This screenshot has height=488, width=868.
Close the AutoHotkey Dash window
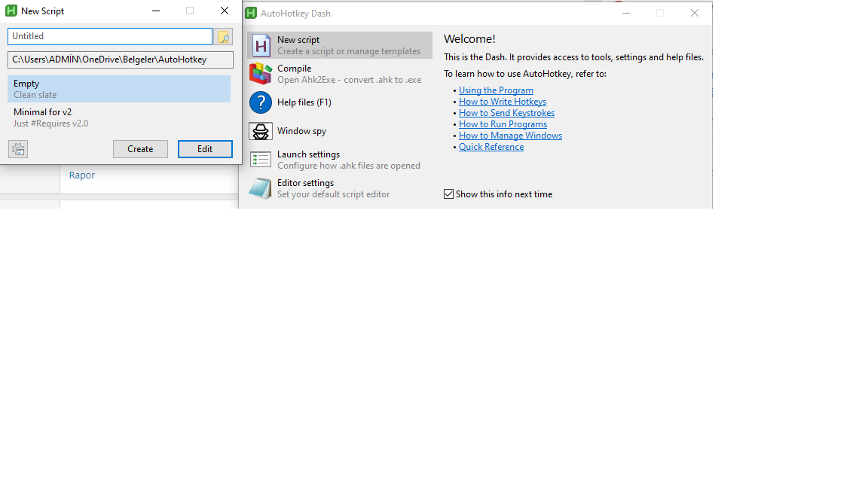(x=695, y=13)
